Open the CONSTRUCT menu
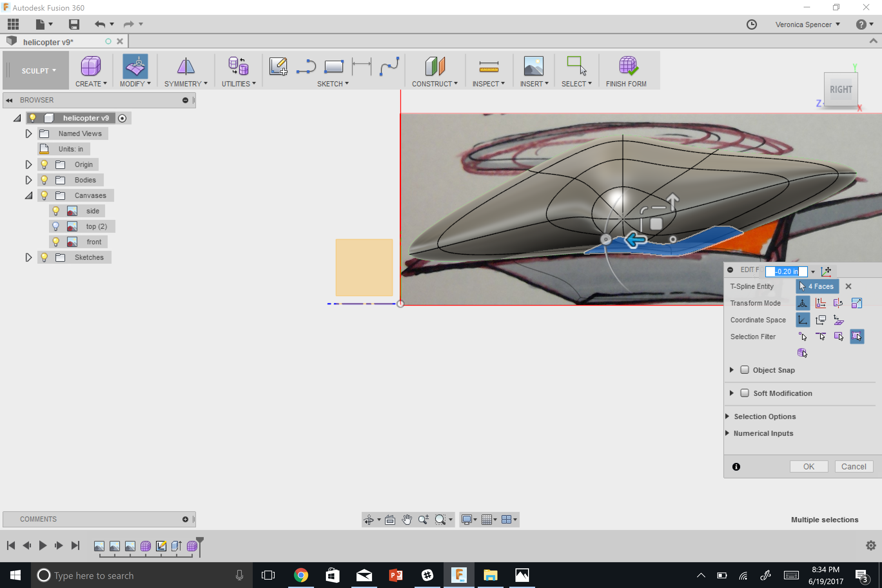The height and width of the screenshot is (588, 882). 435,84
